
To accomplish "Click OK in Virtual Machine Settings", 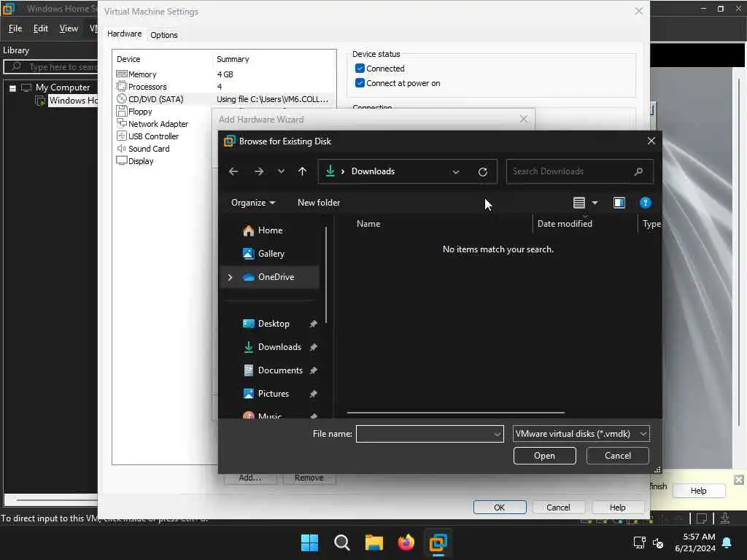I will tap(499, 507).
